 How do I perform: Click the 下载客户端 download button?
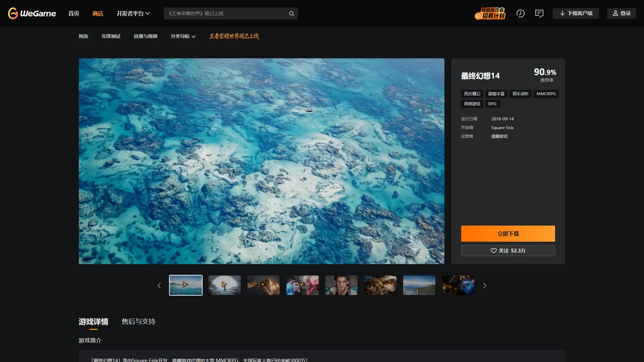(x=576, y=13)
